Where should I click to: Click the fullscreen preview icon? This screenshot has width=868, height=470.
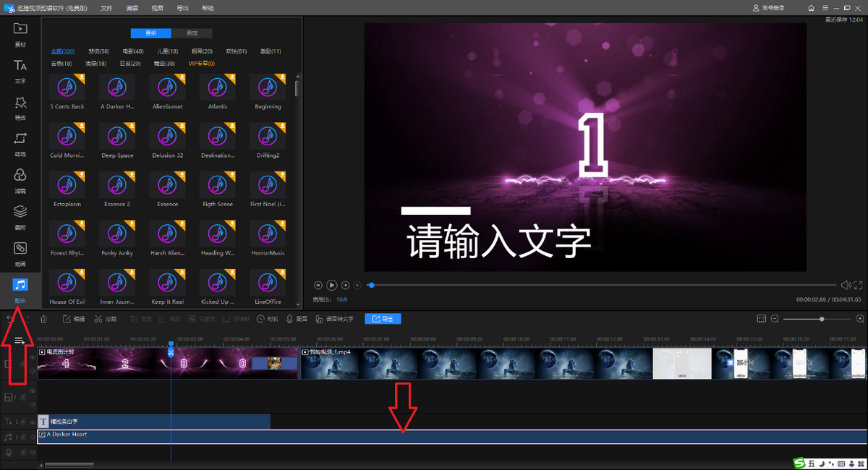click(x=859, y=285)
